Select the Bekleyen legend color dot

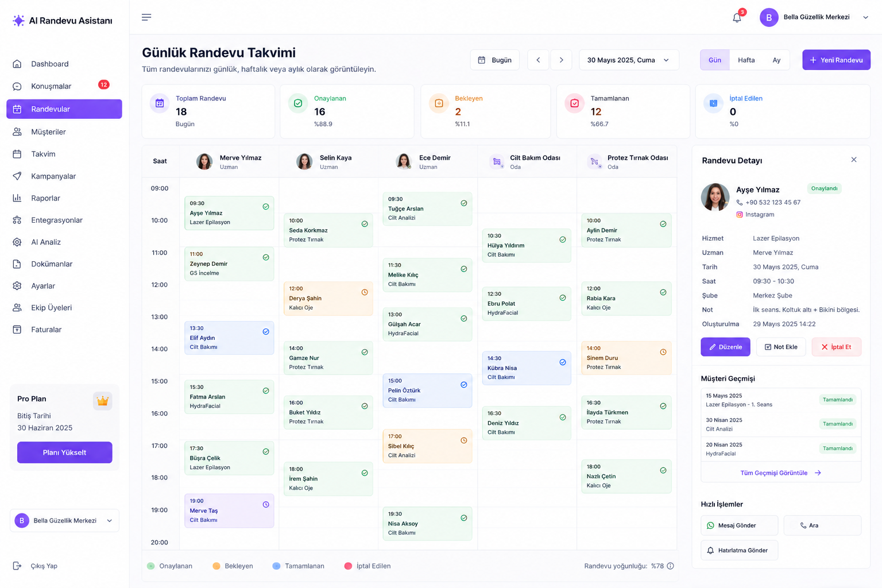pyautogui.click(x=216, y=566)
